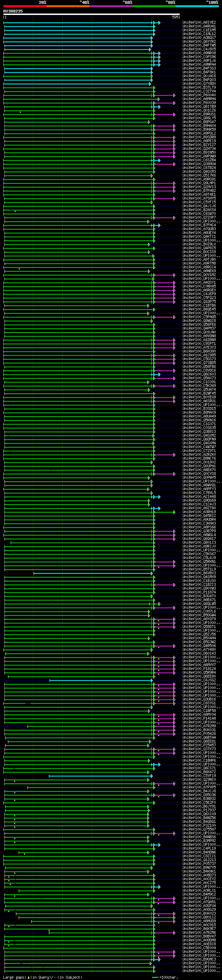Select hit label UniRef100_A2I448
This screenshot has height=980, width=222.
tap(199, 496)
